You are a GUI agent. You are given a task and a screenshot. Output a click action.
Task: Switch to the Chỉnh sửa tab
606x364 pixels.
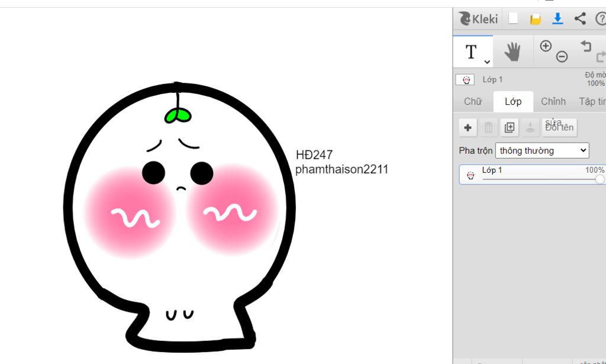click(553, 102)
